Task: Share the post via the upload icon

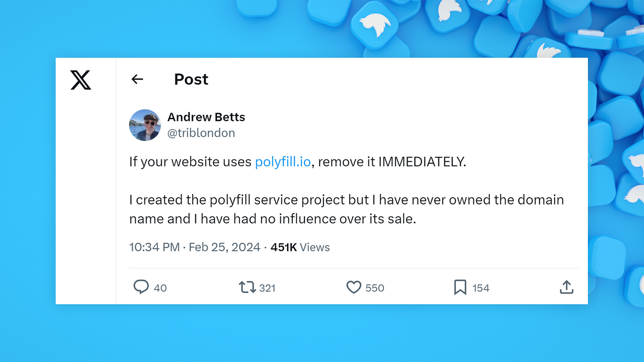Action: click(566, 287)
